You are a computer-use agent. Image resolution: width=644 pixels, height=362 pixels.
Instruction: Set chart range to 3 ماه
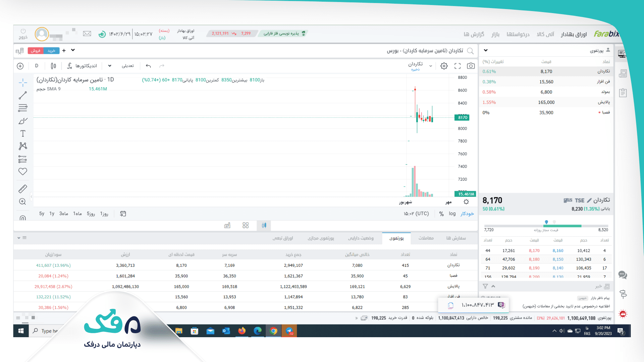64,214
